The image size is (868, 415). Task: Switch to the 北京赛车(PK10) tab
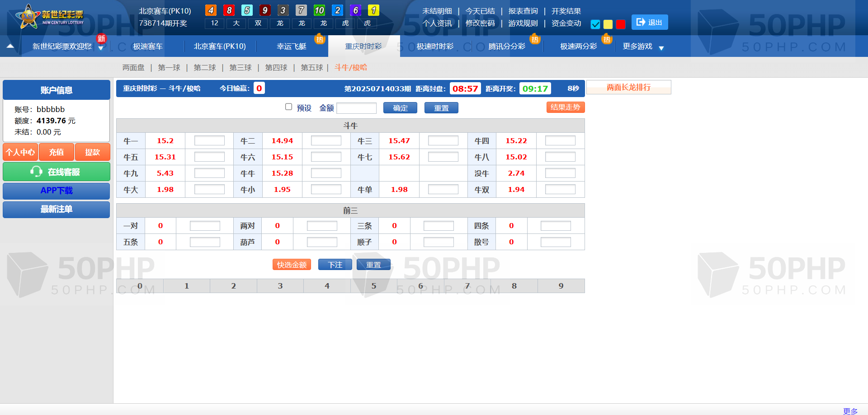(220, 47)
